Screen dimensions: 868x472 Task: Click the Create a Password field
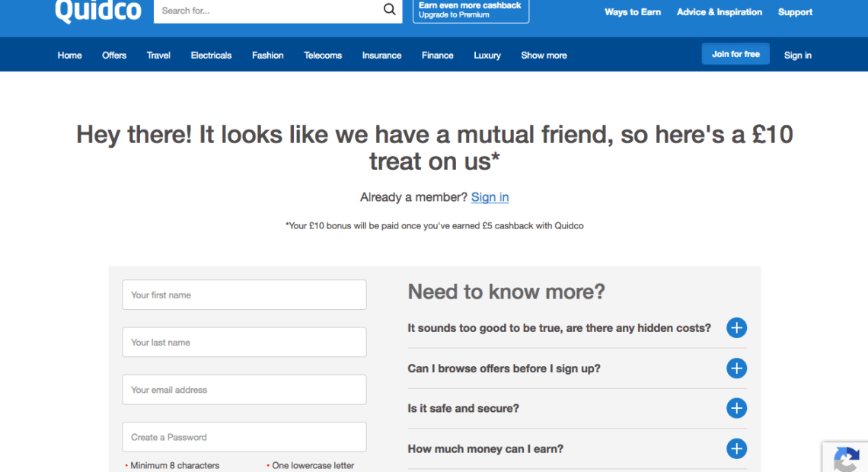244,436
